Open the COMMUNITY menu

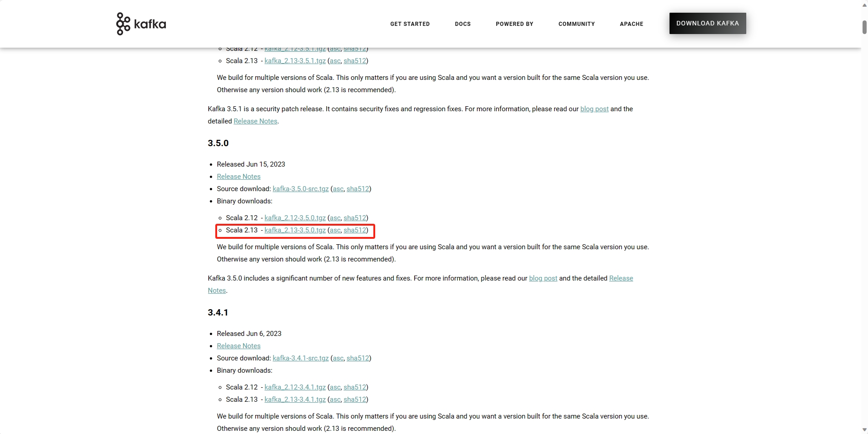point(576,24)
